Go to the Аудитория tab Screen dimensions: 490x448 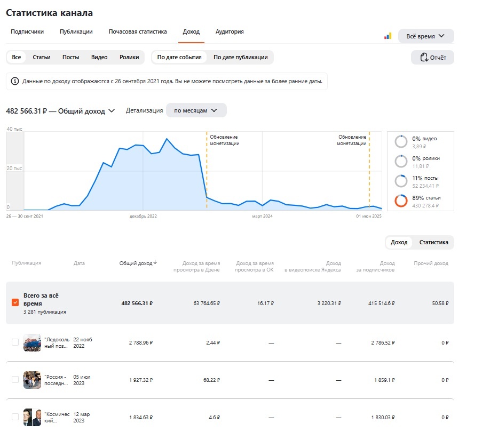tap(230, 31)
